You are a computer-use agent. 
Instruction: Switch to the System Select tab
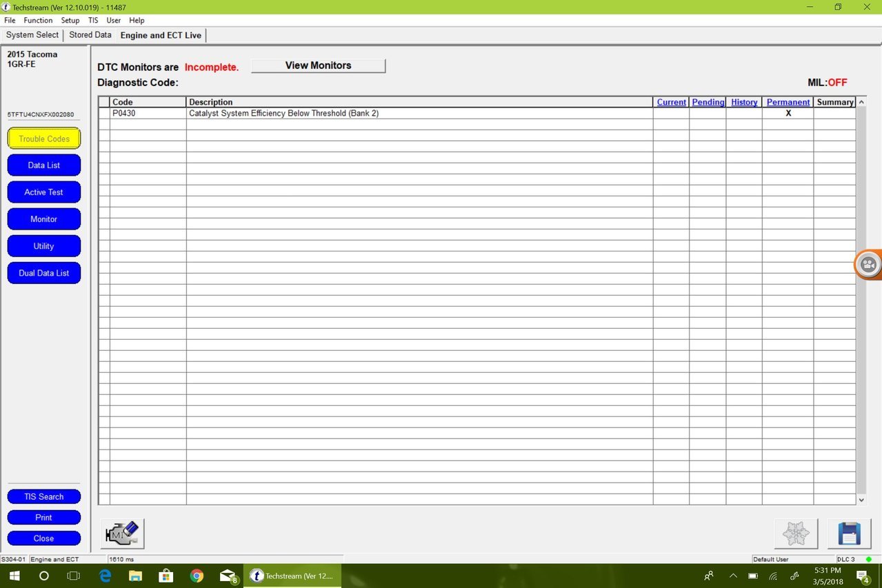pos(32,35)
